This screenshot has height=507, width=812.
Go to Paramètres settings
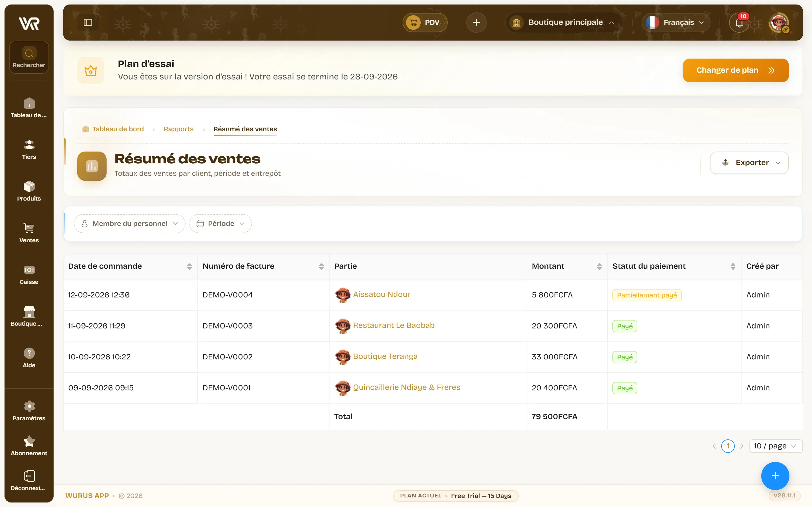point(29,411)
